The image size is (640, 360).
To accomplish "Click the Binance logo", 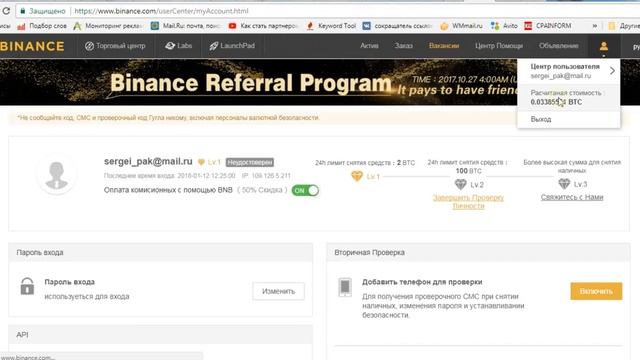I will point(32,46).
